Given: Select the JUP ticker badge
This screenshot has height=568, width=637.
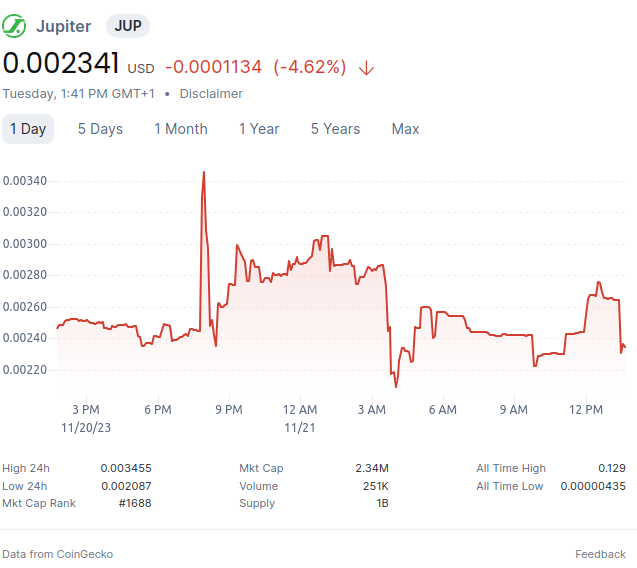Looking at the screenshot, I should click(x=128, y=26).
